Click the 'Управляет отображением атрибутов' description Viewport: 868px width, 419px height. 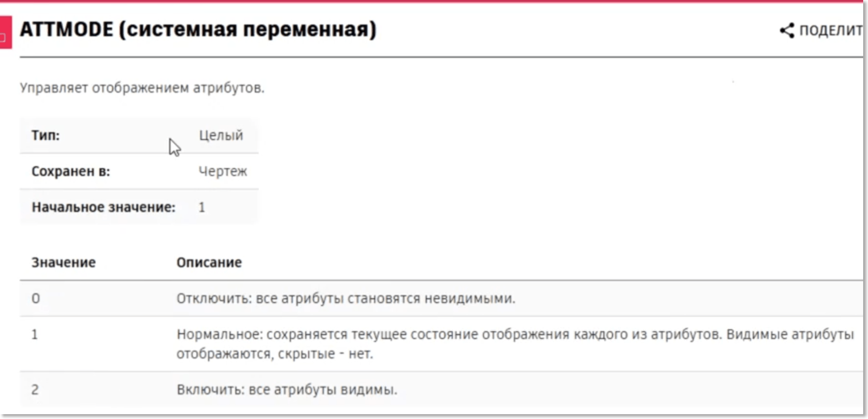coord(142,88)
